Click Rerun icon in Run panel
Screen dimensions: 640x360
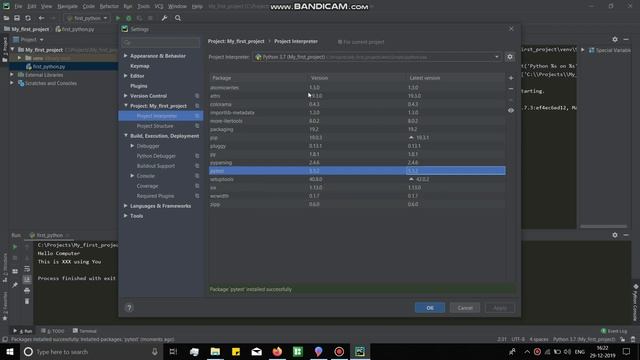pos(15,247)
